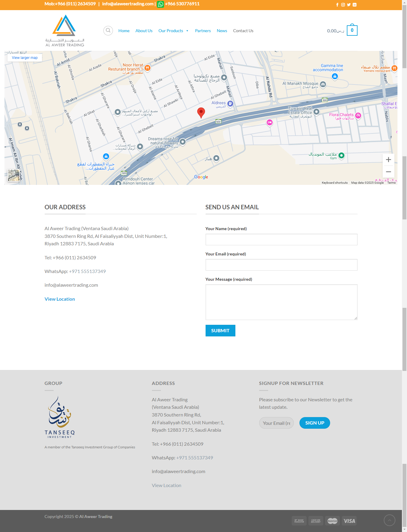This screenshot has width=407, height=532.
Task: Focus the Your Name input field
Action: click(x=281, y=239)
